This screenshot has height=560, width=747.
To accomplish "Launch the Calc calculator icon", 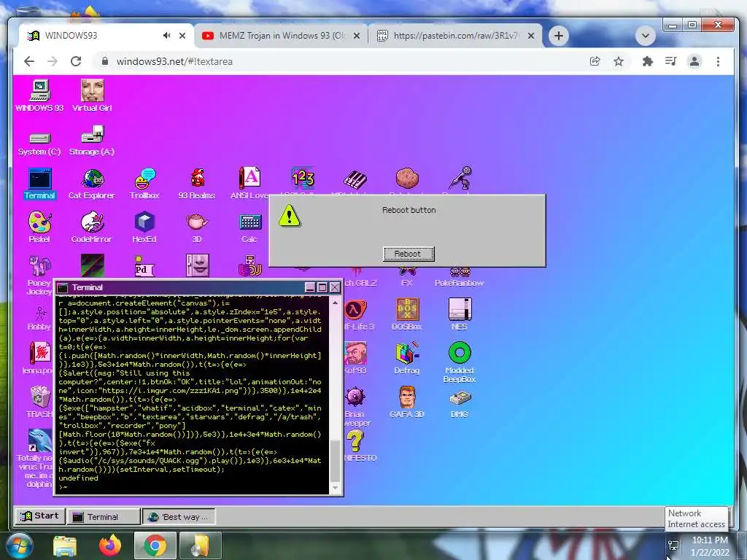I will 249,227.
